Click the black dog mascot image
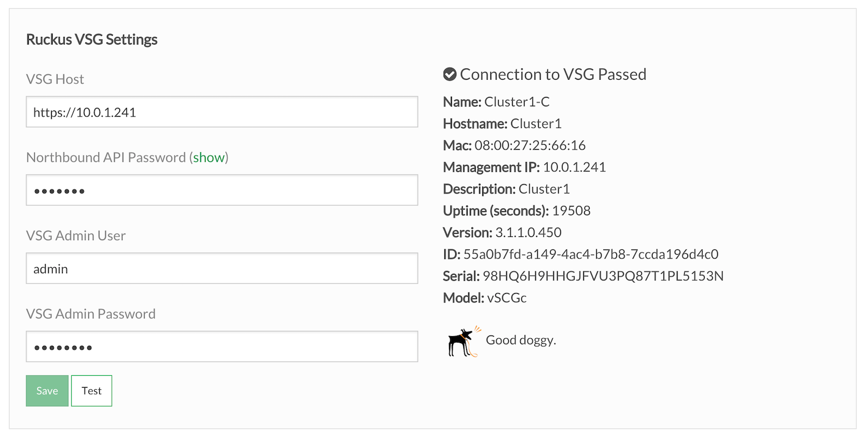 [463, 342]
